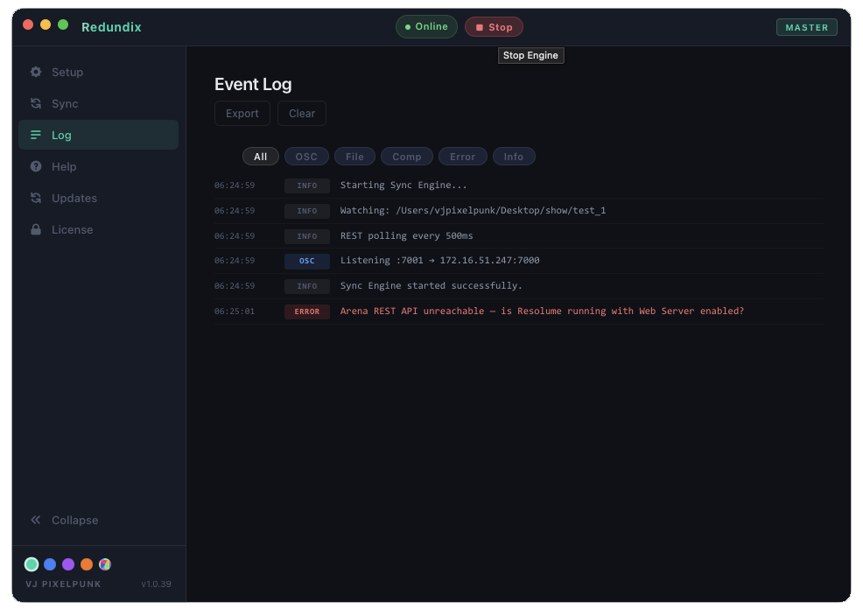Go to the Sync section
This screenshot has height=616, width=863.
[x=99, y=103]
